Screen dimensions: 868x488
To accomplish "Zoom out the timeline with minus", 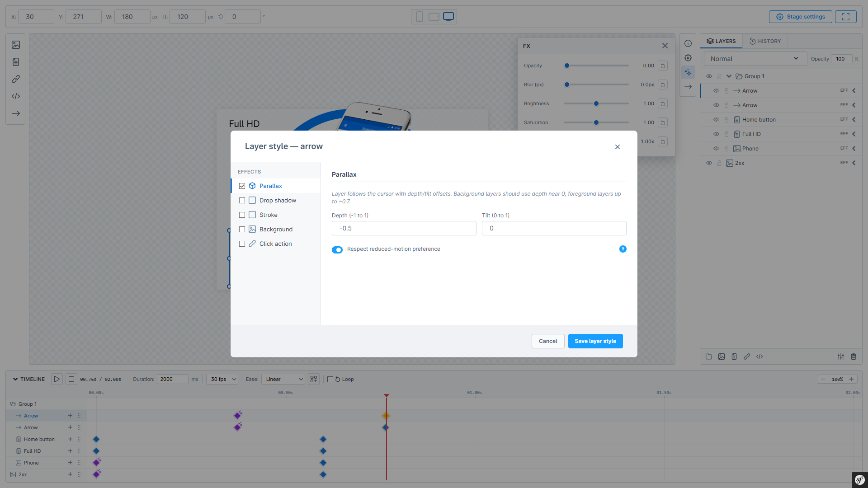I will (823, 379).
